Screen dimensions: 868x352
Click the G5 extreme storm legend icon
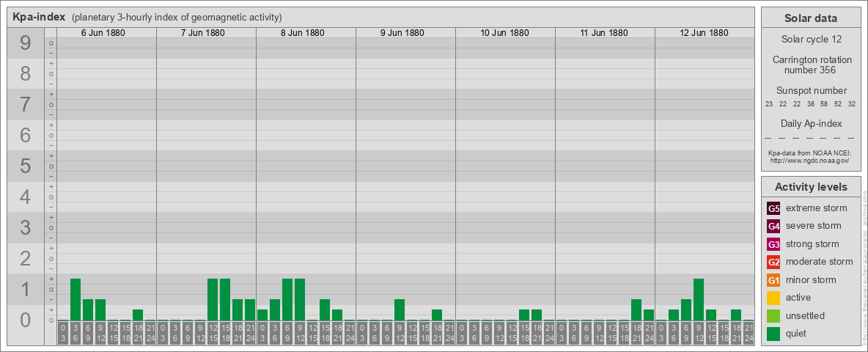(773, 209)
